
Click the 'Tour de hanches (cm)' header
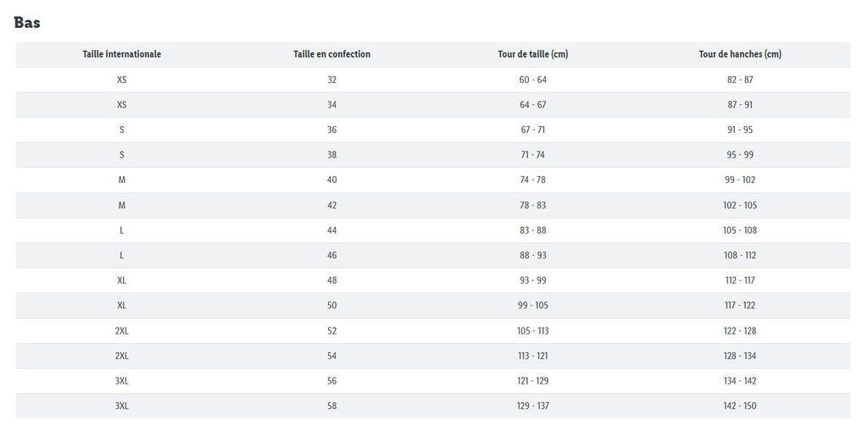pos(739,54)
